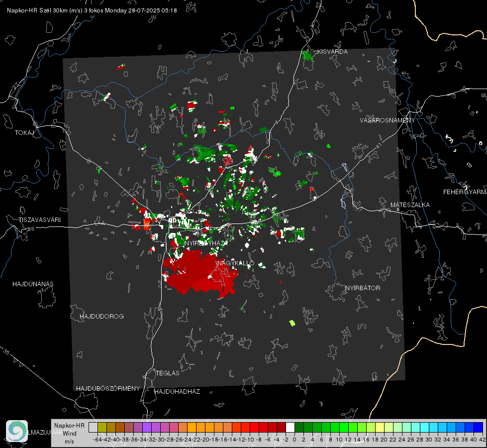
Task: Click the Napkor-HR Wind m/s legend label
Action: (69, 434)
